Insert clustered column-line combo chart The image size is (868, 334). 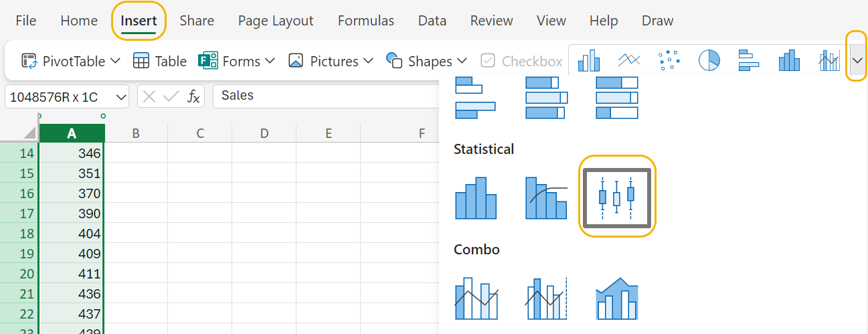tap(476, 299)
